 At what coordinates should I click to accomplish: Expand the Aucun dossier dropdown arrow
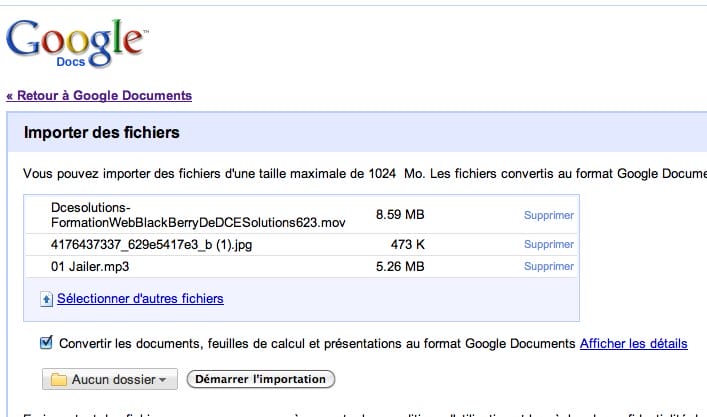pos(162,380)
